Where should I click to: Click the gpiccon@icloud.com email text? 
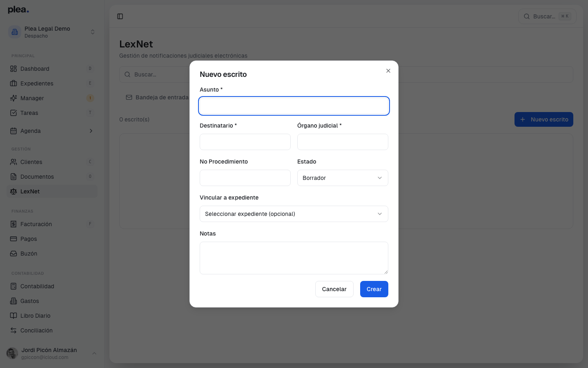45,357
